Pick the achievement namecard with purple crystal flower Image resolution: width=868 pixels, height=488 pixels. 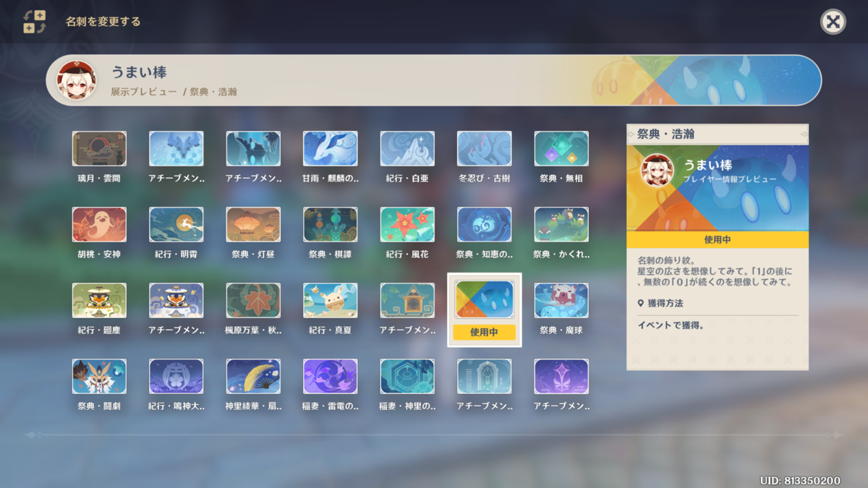pos(561,377)
